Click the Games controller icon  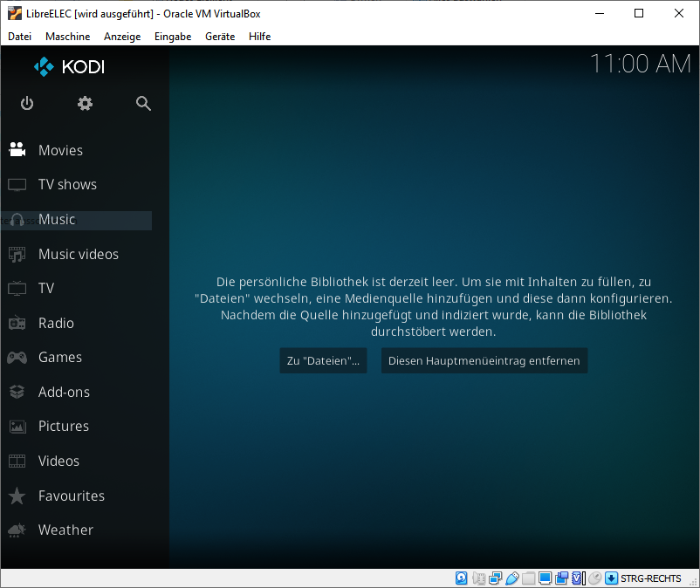coord(17,358)
